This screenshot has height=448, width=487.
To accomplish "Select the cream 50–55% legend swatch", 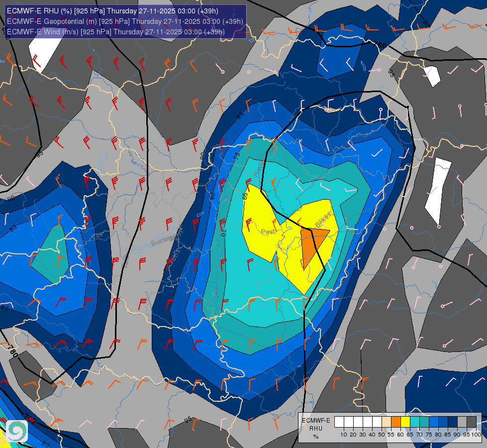I will tap(387, 422).
